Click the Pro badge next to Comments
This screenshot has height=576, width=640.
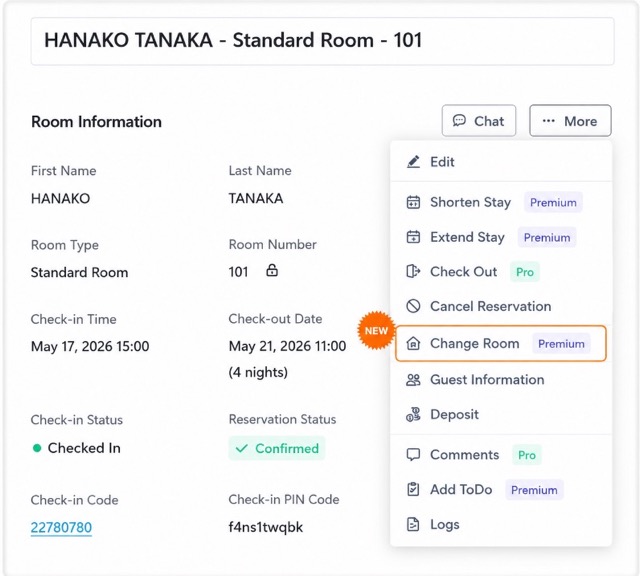point(527,455)
